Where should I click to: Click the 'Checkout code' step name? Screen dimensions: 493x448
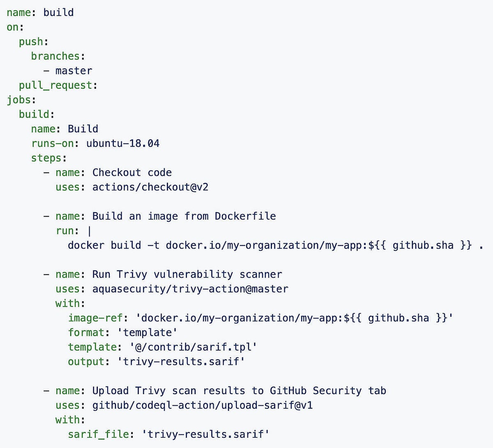pyautogui.click(x=132, y=173)
